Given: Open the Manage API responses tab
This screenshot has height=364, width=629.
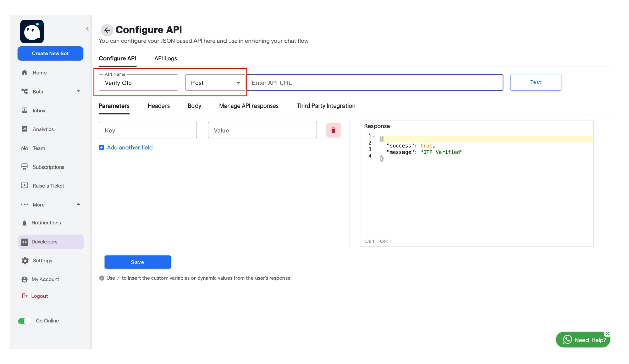Looking at the screenshot, I should pos(249,106).
